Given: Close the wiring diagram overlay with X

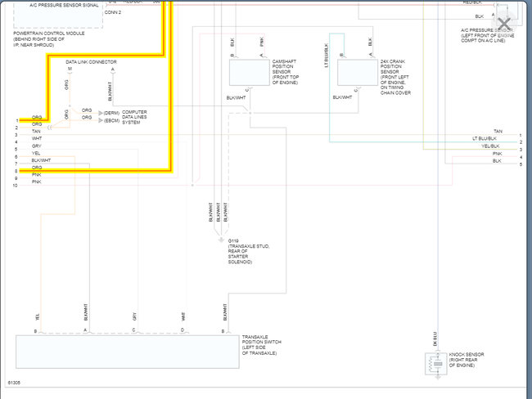Looking at the screenshot, I should tap(504, 24).
